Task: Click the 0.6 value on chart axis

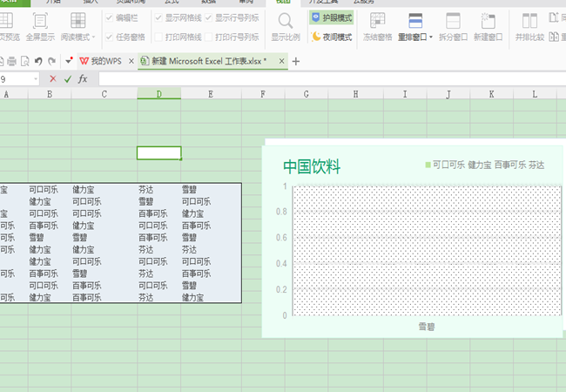Action: click(281, 238)
